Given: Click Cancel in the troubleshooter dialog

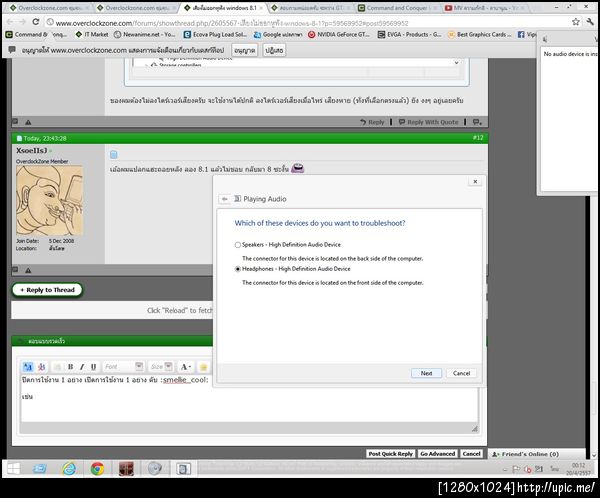Looking at the screenshot, I should (x=461, y=373).
